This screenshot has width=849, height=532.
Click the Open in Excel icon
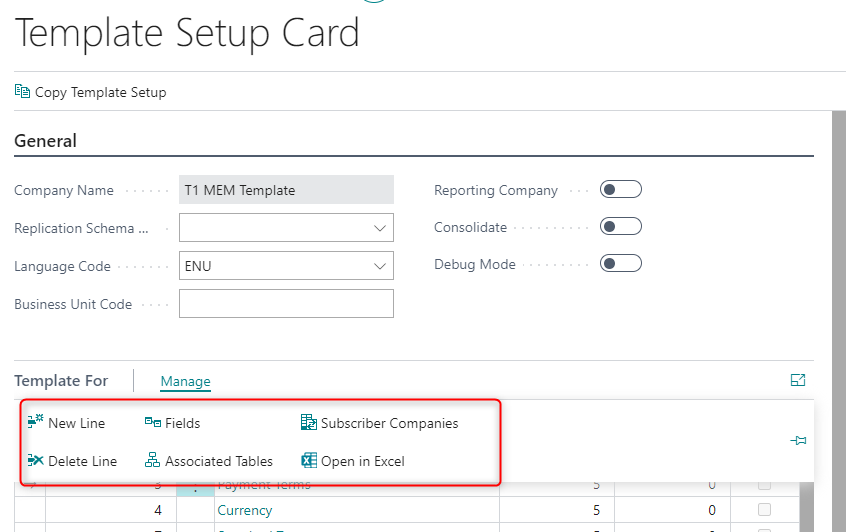309,460
